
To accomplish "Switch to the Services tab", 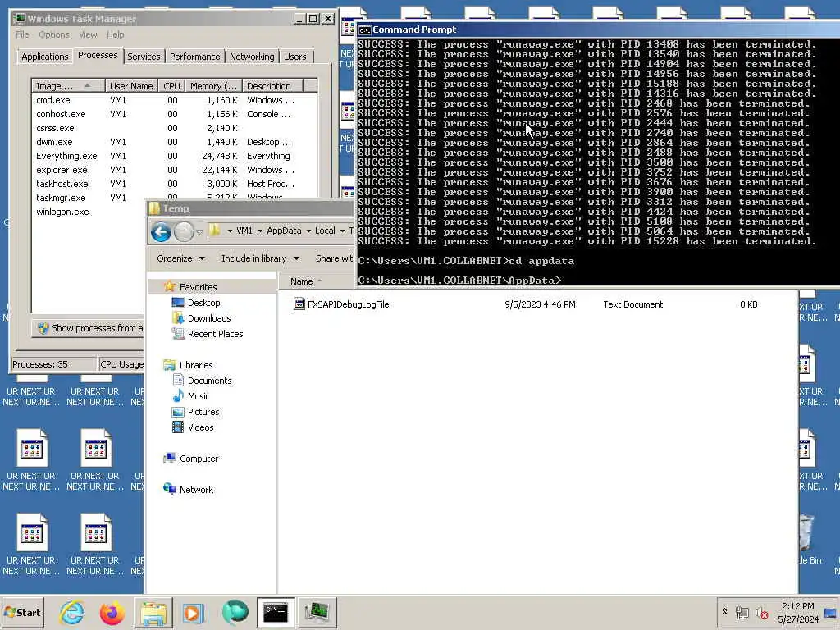I will click(144, 57).
